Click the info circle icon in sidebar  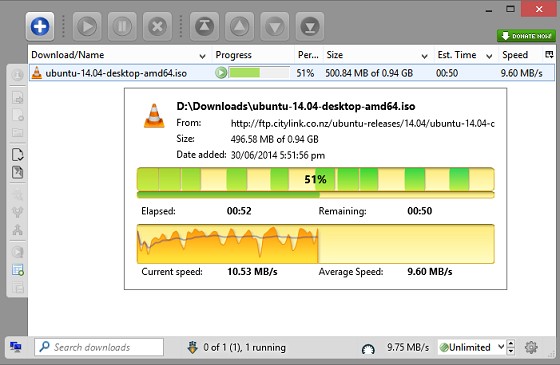click(17, 75)
